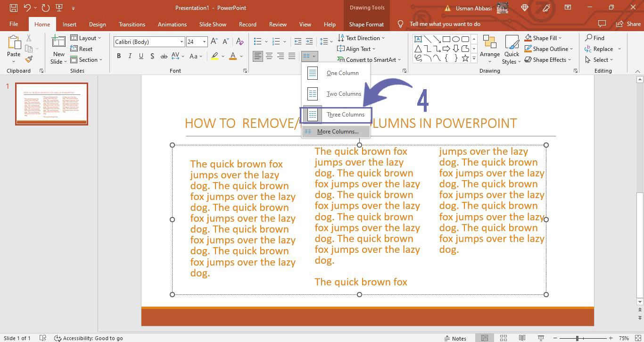644x342 pixels.
Task: Select the rectangle shape in the gallery
Action: point(446,39)
